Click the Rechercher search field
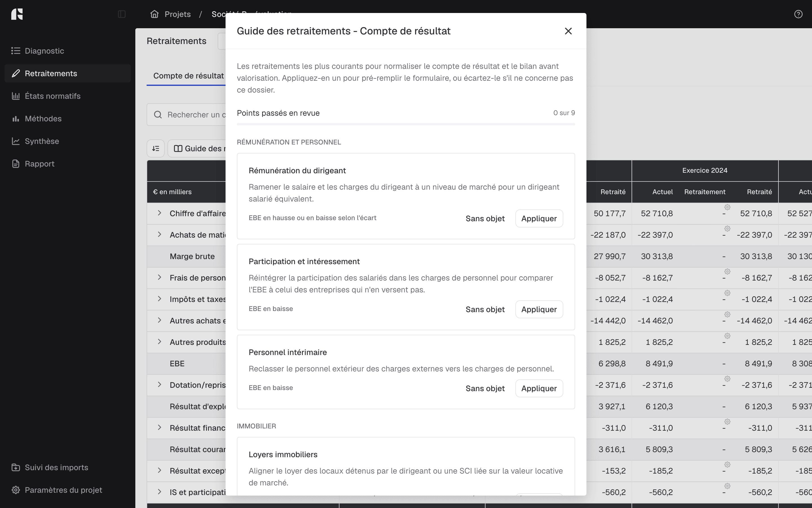This screenshot has height=508, width=812. point(186,115)
